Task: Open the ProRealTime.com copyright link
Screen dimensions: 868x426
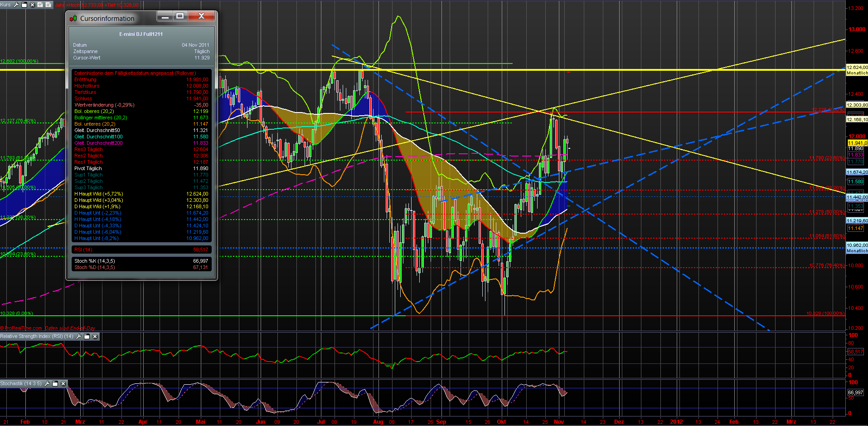Action: [x=20, y=328]
